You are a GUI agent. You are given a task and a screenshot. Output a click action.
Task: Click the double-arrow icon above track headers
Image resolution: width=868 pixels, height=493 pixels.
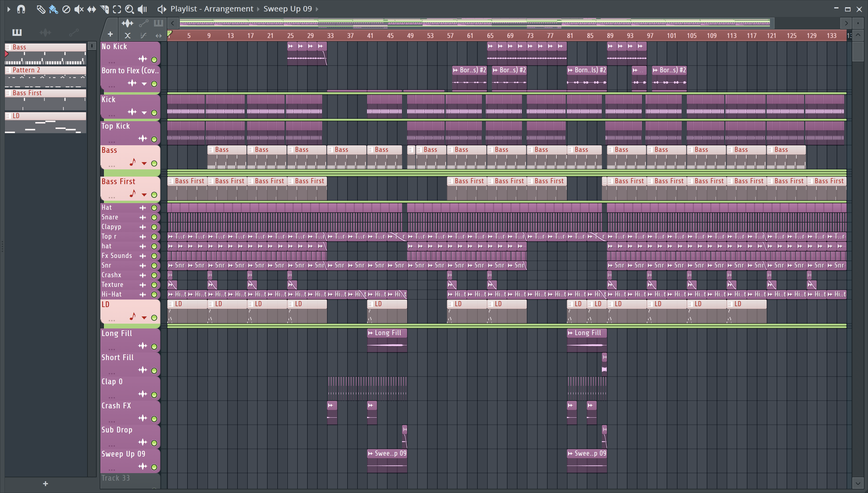159,35
